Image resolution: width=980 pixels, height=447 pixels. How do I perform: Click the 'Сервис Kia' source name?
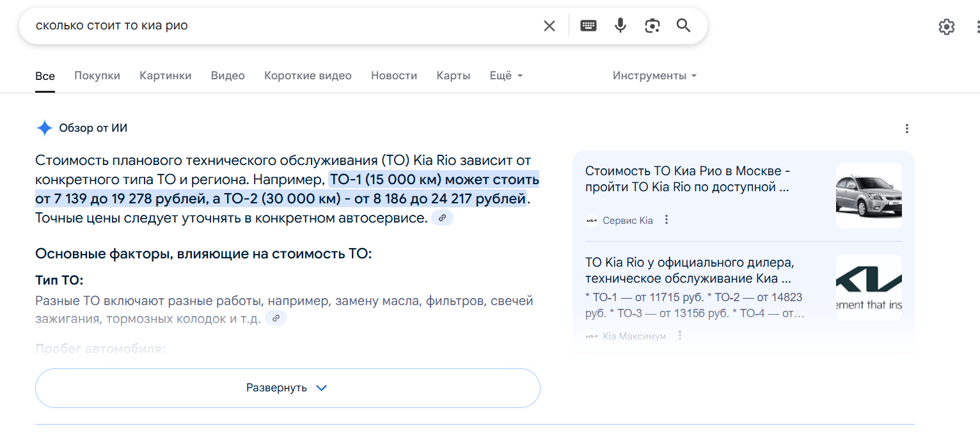[x=628, y=221]
